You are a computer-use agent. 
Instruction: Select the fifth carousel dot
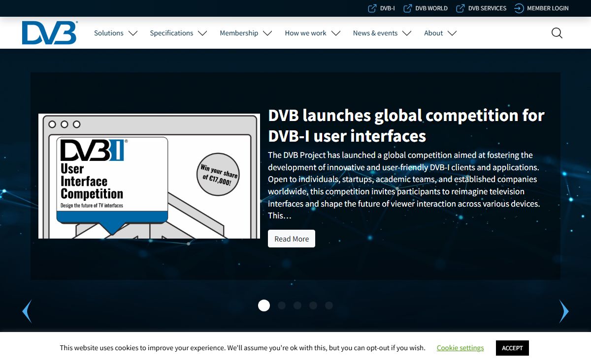coord(329,305)
